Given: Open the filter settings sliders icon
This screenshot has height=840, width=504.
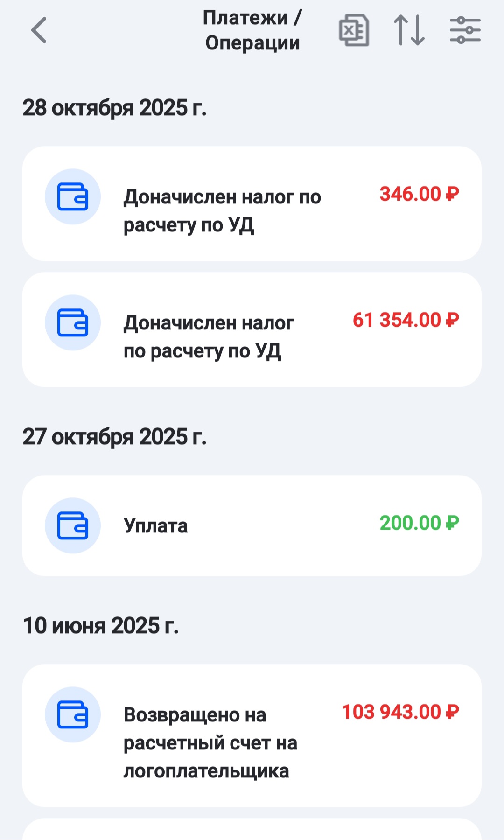Looking at the screenshot, I should coord(465,30).
